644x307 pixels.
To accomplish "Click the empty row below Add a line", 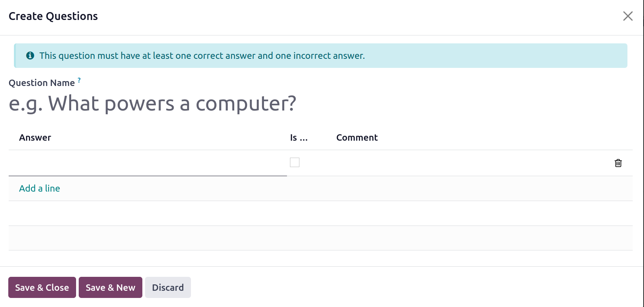I will [320, 213].
